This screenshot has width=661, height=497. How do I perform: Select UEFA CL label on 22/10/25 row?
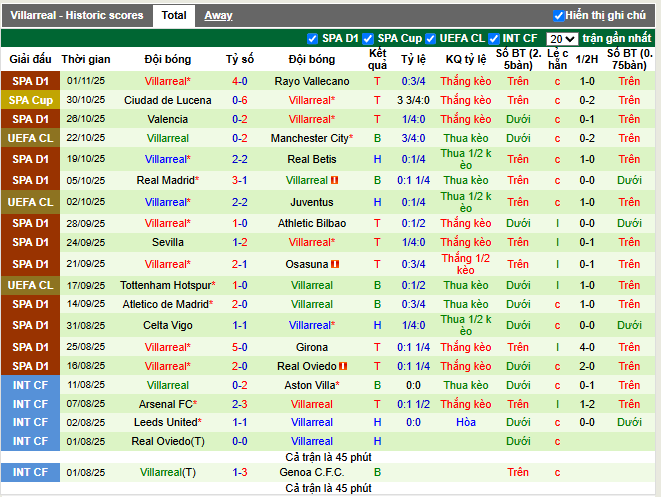click(x=30, y=138)
